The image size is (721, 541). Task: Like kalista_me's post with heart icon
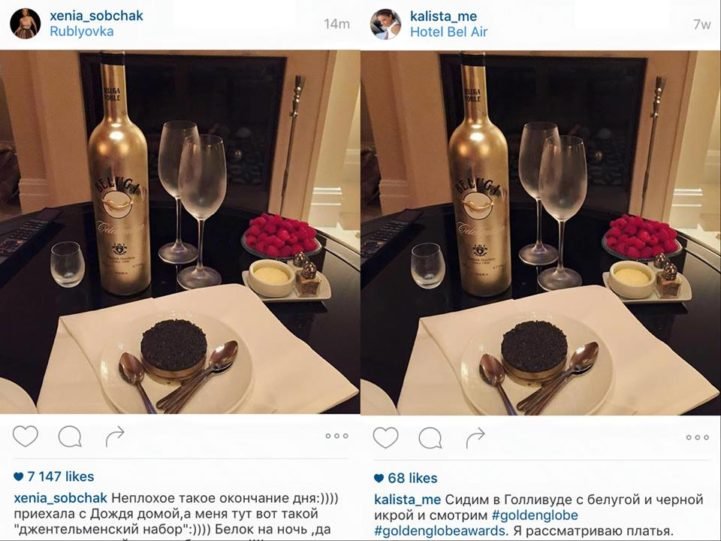click(x=386, y=438)
